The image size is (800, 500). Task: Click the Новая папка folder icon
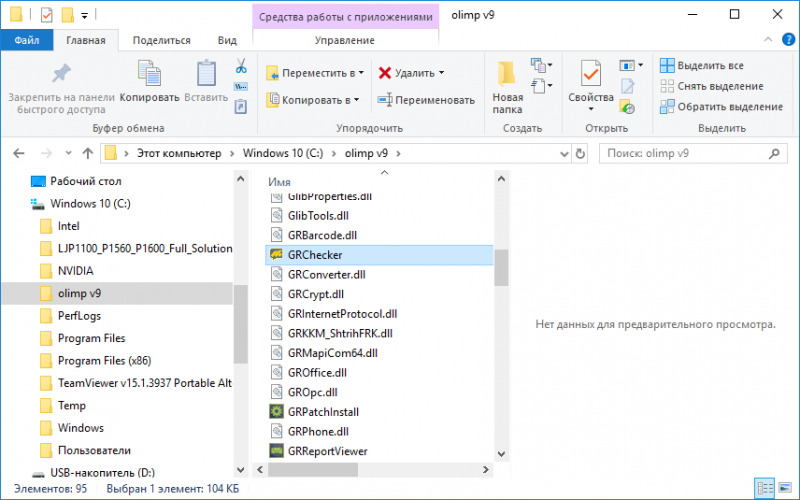click(x=507, y=73)
